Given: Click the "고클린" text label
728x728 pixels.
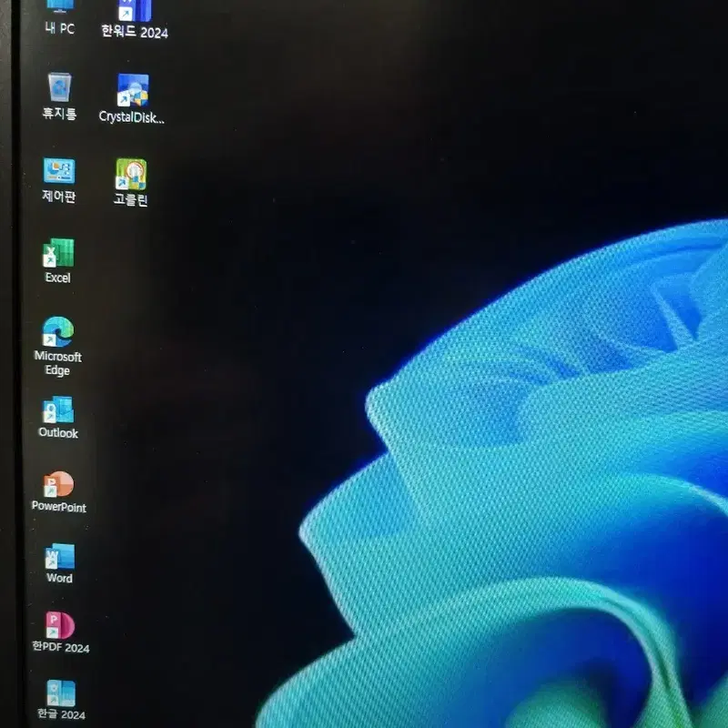Looking at the screenshot, I should pos(131,199).
